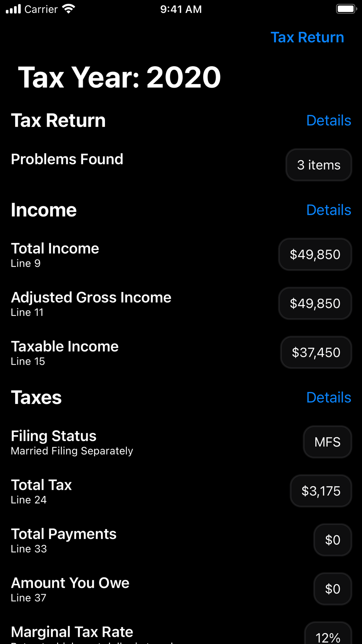Viewport: 362px width, 644px height.
Task: Tap the Total Income $49,850 value
Action: tap(315, 254)
